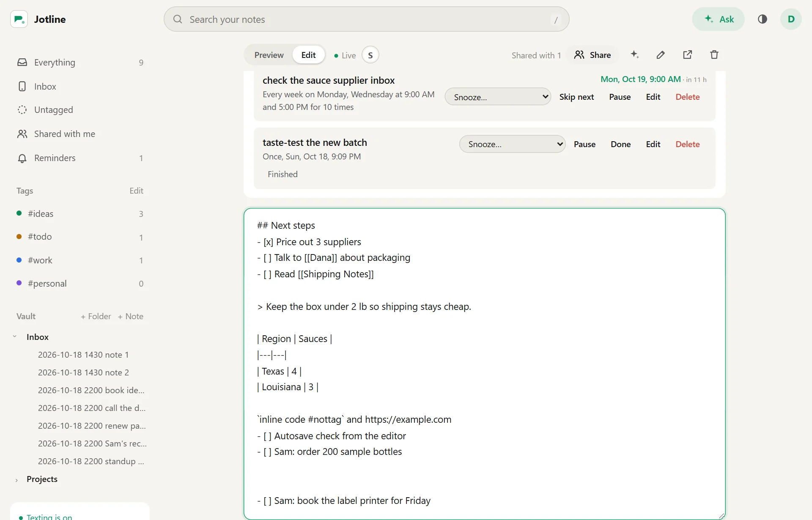Click Skip next on sauce supplier reminder
812x520 pixels.
coord(576,97)
